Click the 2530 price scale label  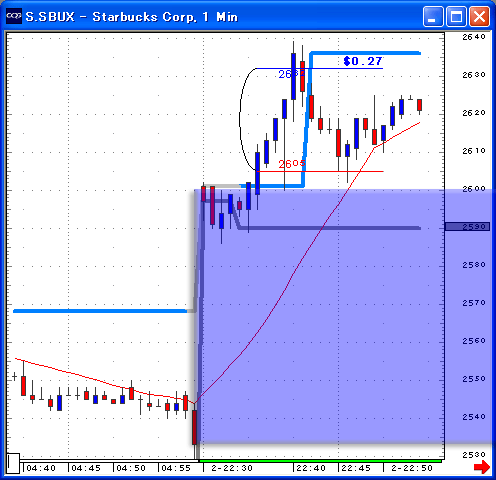[x=474, y=455]
